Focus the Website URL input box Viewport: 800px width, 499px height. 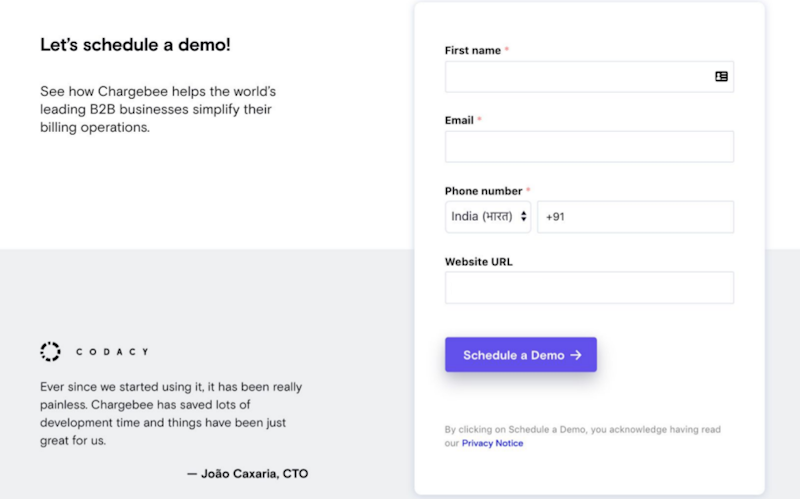(x=589, y=288)
